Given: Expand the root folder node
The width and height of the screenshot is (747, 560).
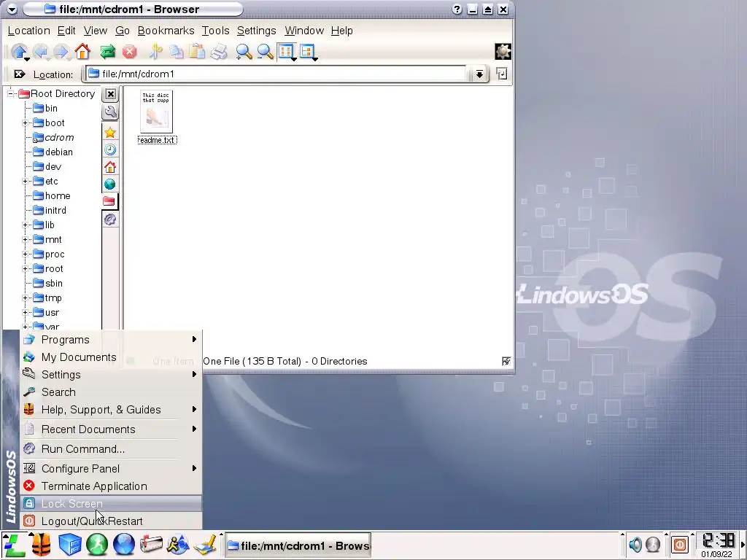Looking at the screenshot, I should (26, 269).
